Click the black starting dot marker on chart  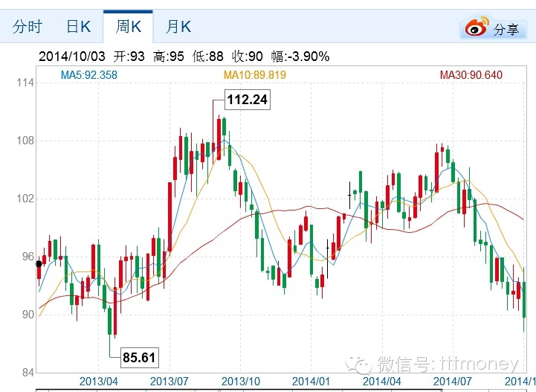pos(39,264)
